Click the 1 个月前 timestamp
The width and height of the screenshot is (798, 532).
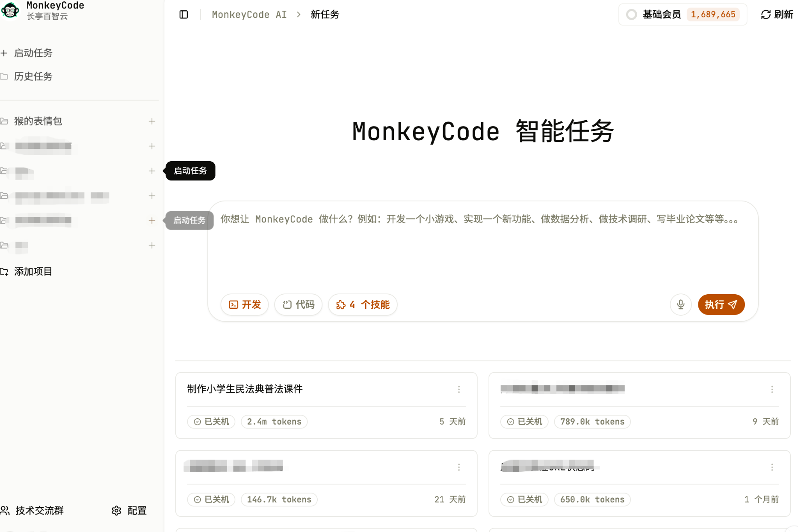coord(761,499)
